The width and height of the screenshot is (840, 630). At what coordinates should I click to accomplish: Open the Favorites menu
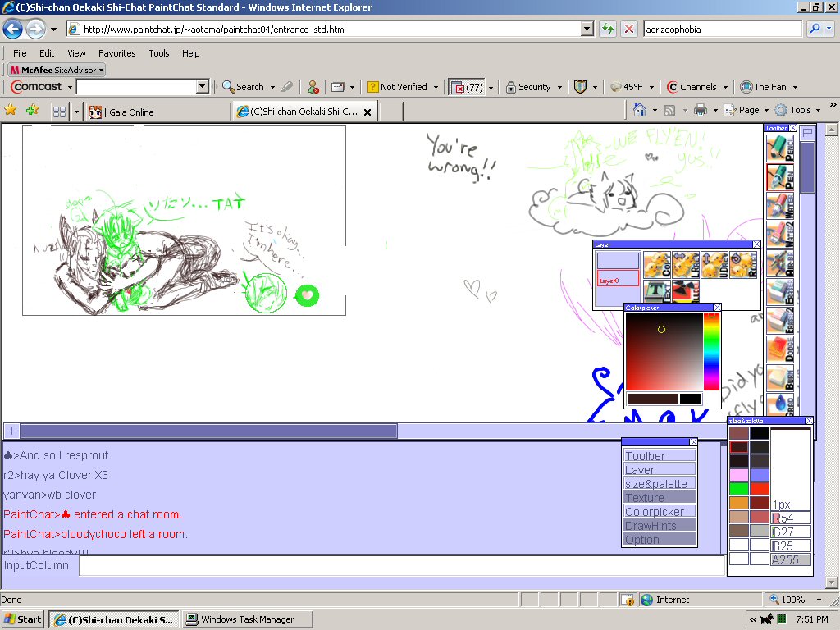click(x=116, y=53)
